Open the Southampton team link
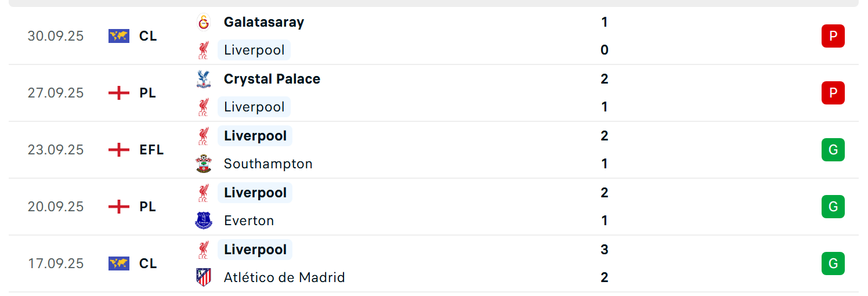 [268, 164]
